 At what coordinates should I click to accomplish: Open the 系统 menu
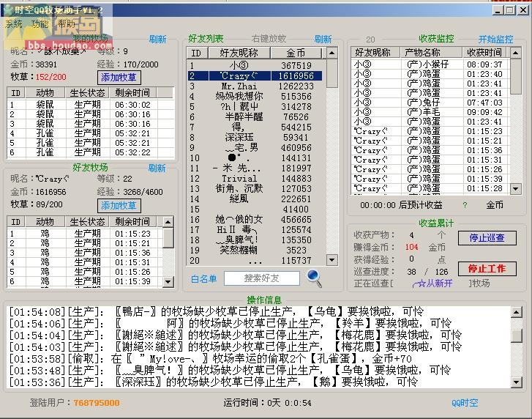[14, 23]
